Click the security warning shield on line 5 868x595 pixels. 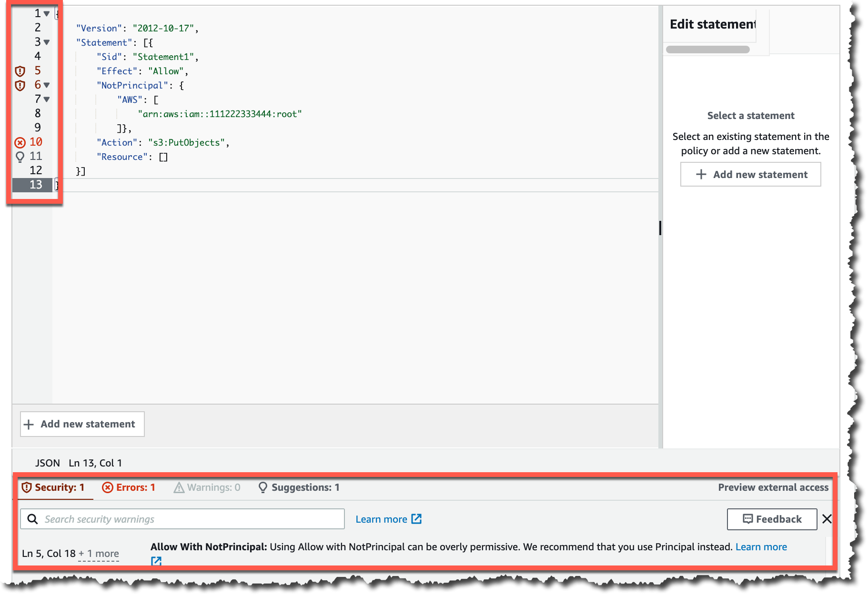[x=20, y=70]
